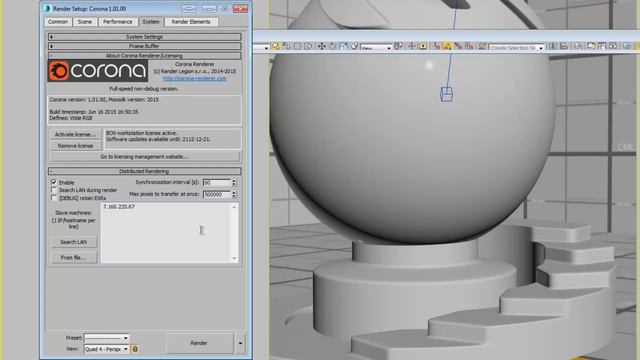Open Edit Named Selection Sets

point(482,46)
